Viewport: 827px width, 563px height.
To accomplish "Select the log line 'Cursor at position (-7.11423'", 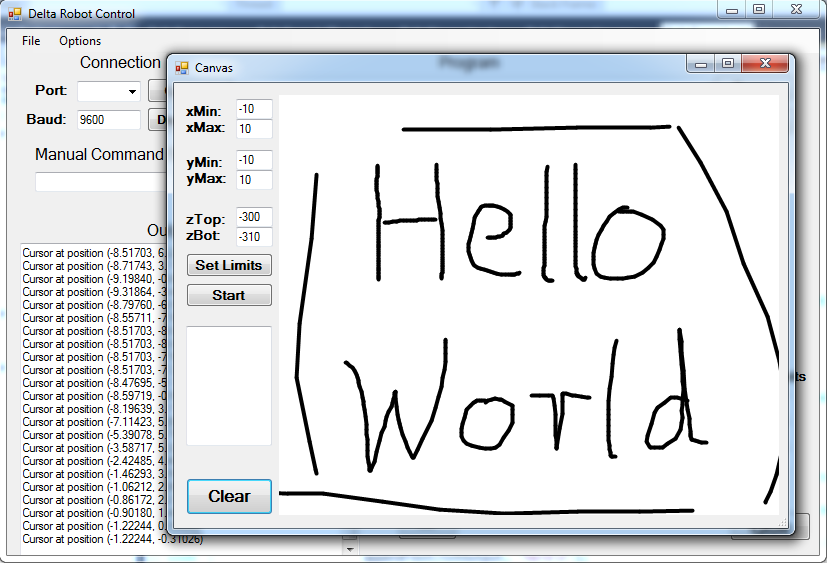I will (95, 422).
